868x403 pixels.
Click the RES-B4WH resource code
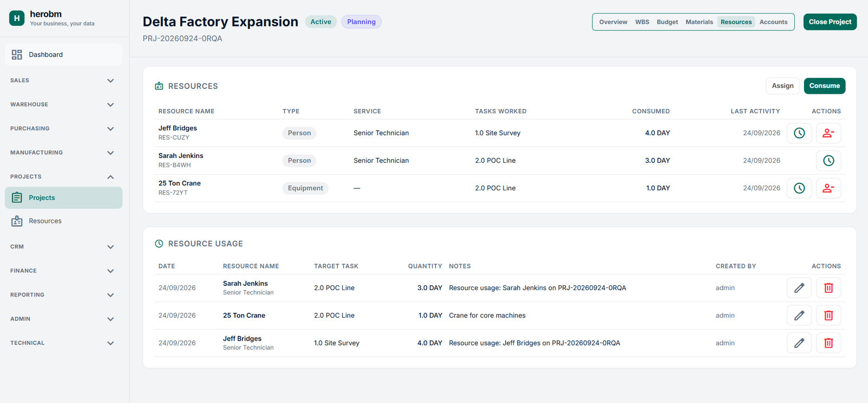pos(175,165)
